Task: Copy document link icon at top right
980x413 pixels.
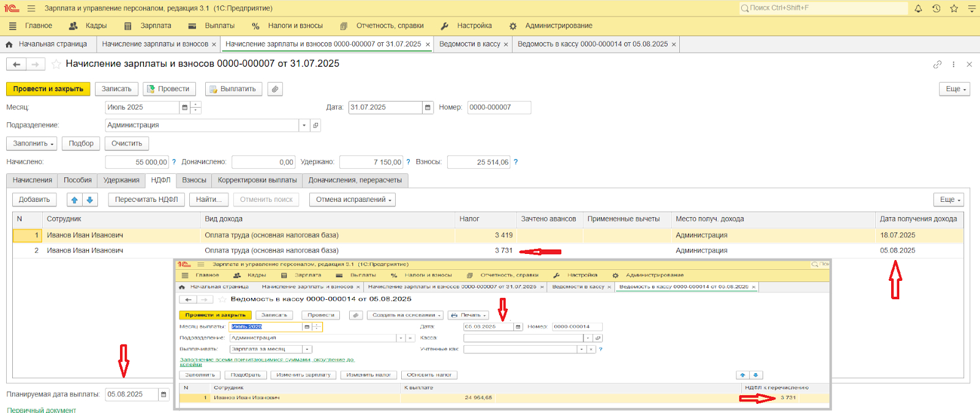Action: pyautogui.click(x=937, y=64)
